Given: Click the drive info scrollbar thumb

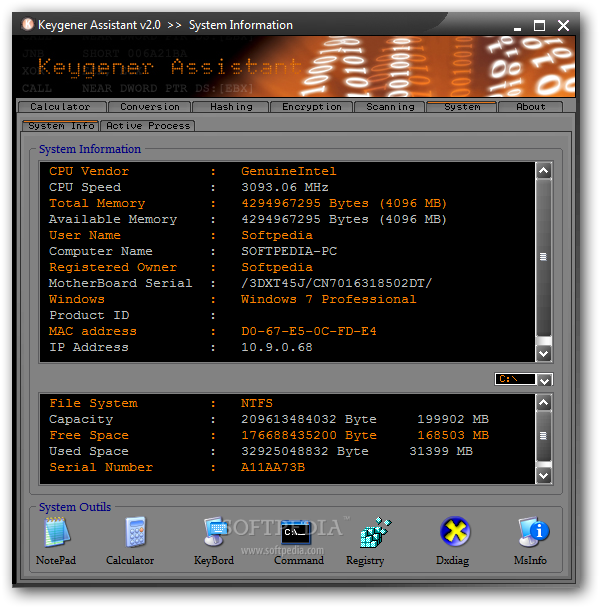Looking at the screenshot, I should (544, 436).
